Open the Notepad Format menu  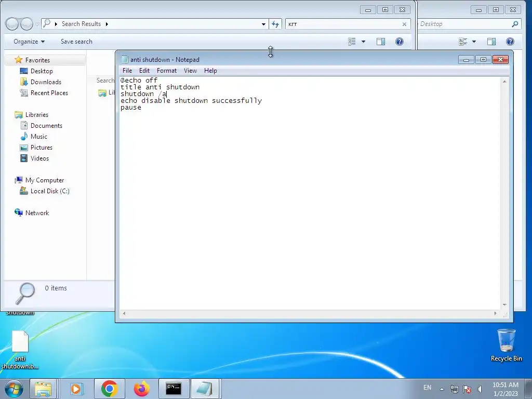click(x=167, y=71)
